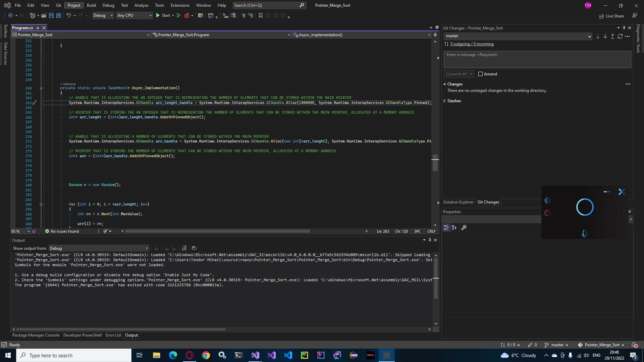The width and height of the screenshot is (644, 362).
Task: Toggle word wrap in the Output pane
Action: pos(194,248)
